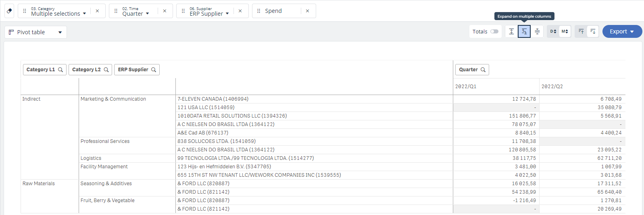Toggle the Totals switch
Screen dimensions: 644x215
[494, 31]
